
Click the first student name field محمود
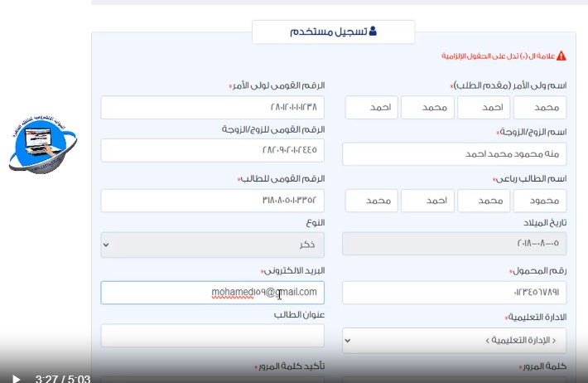point(540,201)
